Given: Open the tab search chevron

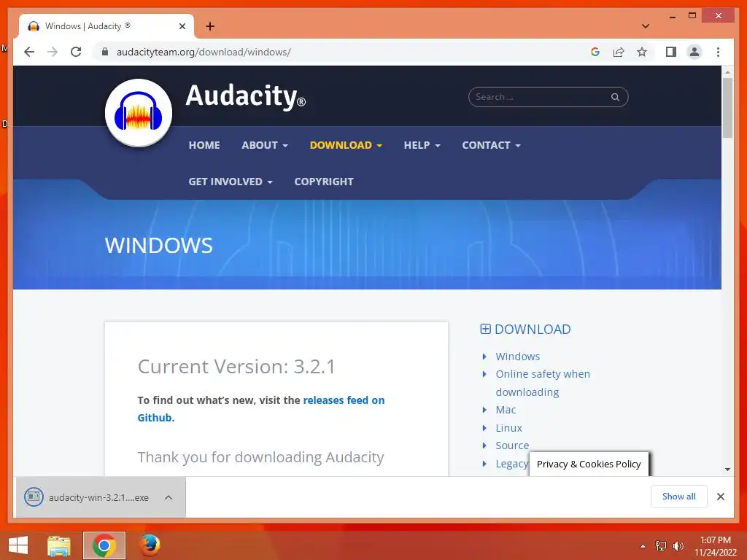Looking at the screenshot, I should pyautogui.click(x=646, y=26).
